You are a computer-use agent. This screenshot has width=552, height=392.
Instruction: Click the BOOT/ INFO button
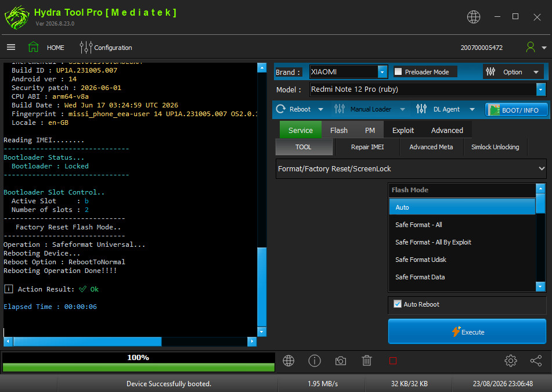click(516, 110)
